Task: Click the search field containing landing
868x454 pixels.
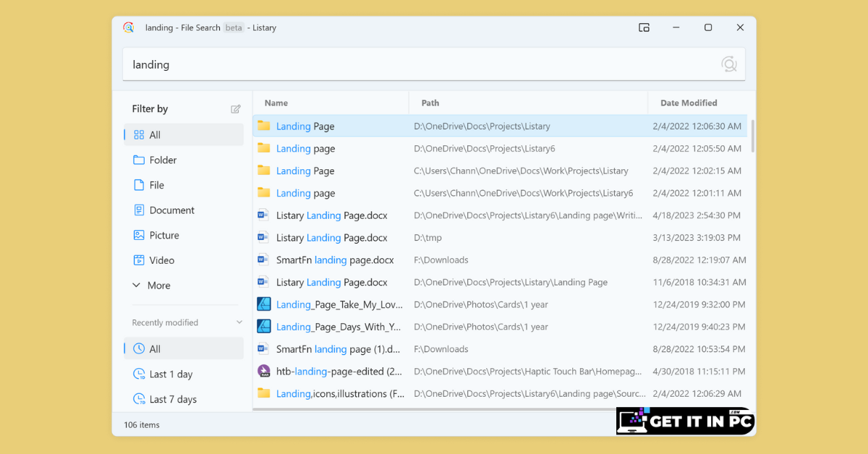Action: tap(434, 64)
